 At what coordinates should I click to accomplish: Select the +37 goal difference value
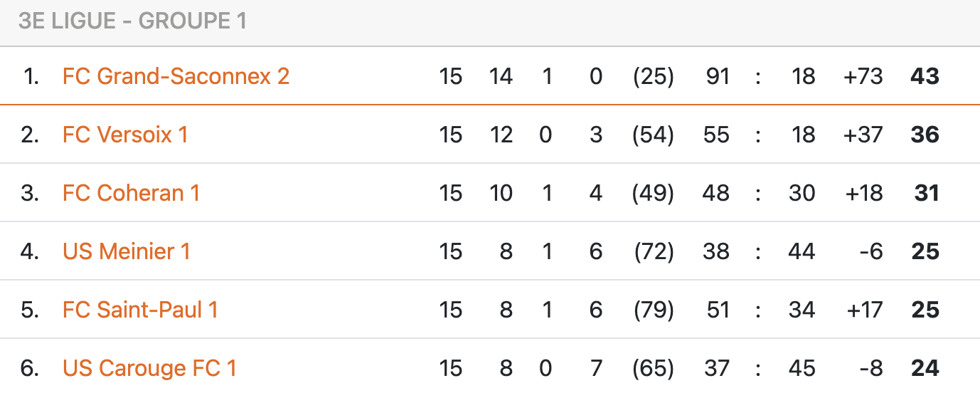coord(863,135)
